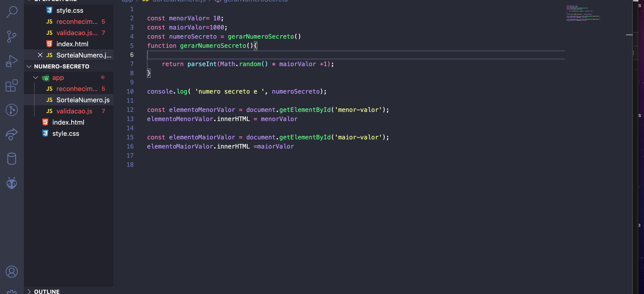The height and width of the screenshot is (294, 644).
Task: Click line number 12 in gutter
Action: click(130, 110)
